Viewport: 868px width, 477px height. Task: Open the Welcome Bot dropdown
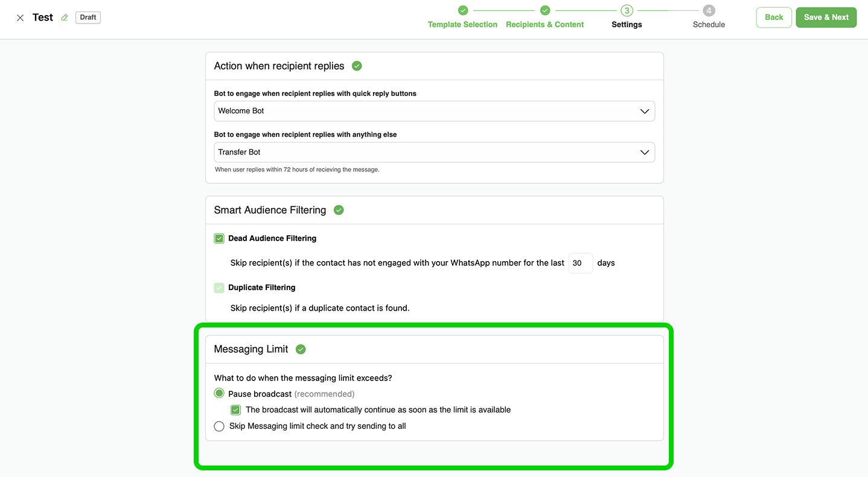(434, 111)
